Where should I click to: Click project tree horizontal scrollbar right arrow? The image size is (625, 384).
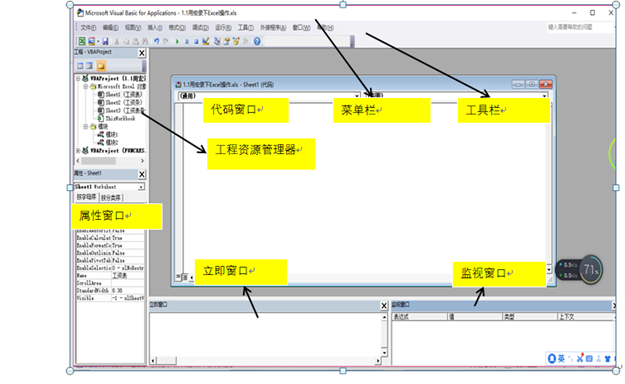click(142, 161)
